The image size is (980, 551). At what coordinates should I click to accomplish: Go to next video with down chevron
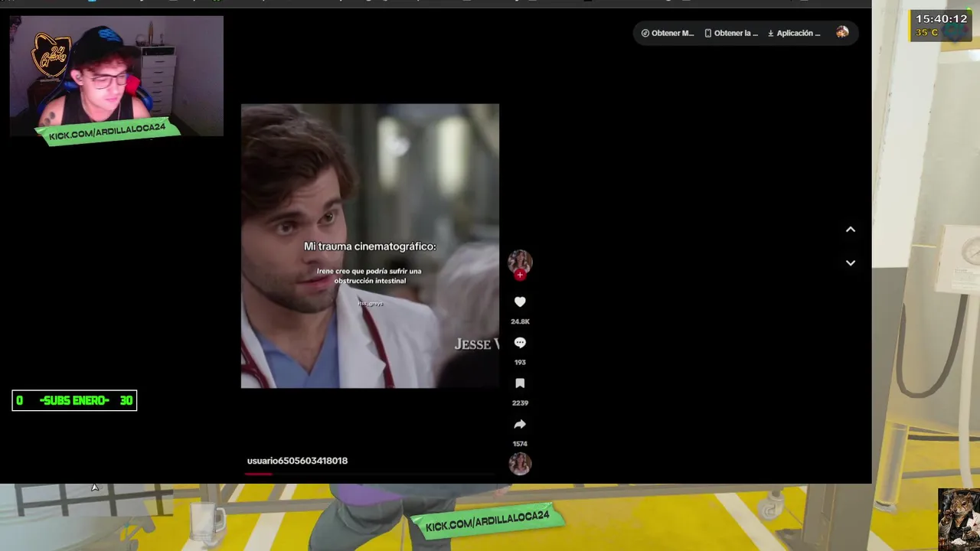pos(850,262)
